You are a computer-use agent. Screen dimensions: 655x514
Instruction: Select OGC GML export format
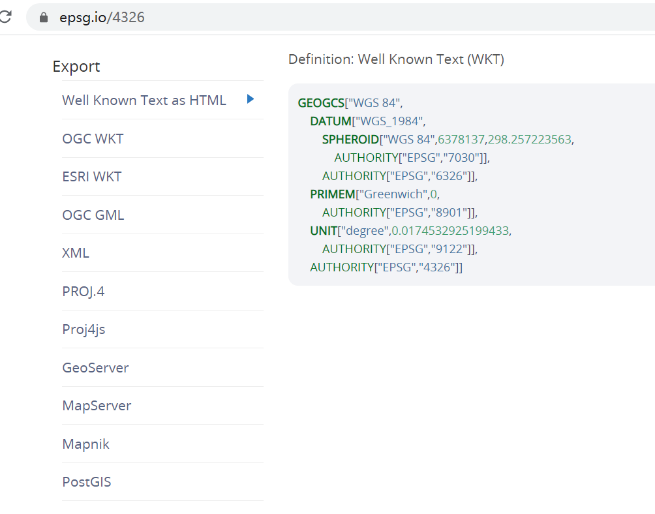click(x=93, y=215)
